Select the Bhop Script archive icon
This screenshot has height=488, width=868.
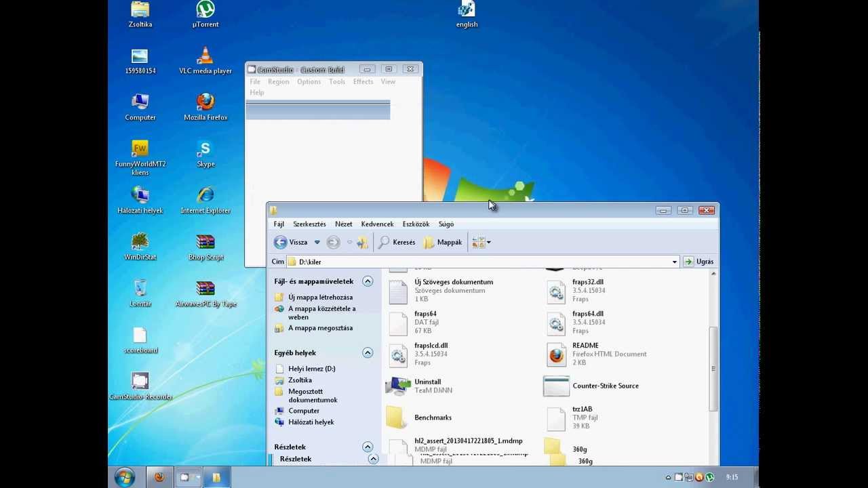point(205,242)
